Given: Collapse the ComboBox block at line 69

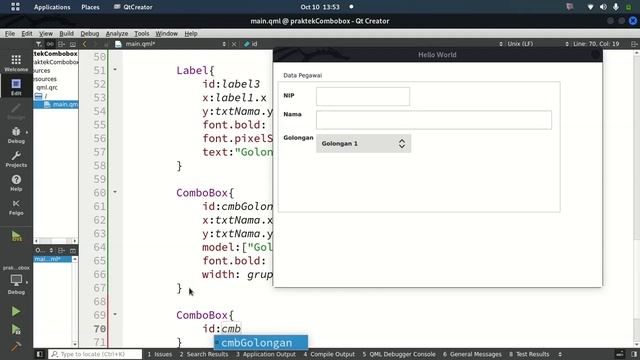Looking at the screenshot, I should [115, 314].
